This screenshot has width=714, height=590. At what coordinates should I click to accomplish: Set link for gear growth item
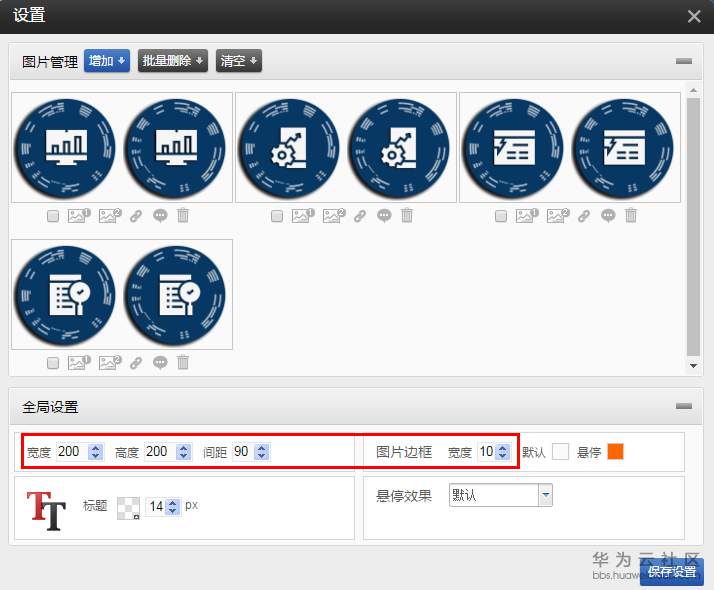tap(360, 216)
